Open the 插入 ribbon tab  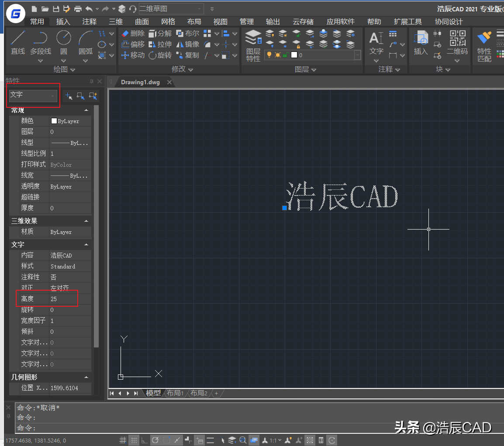pos(63,21)
